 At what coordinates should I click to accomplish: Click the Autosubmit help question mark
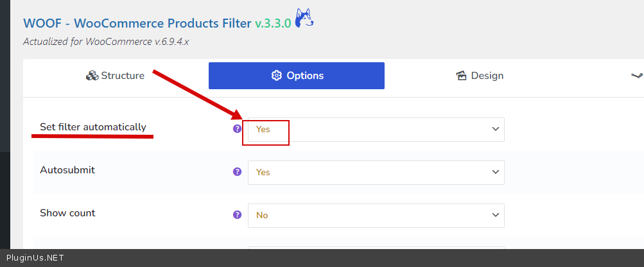[x=237, y=172]
